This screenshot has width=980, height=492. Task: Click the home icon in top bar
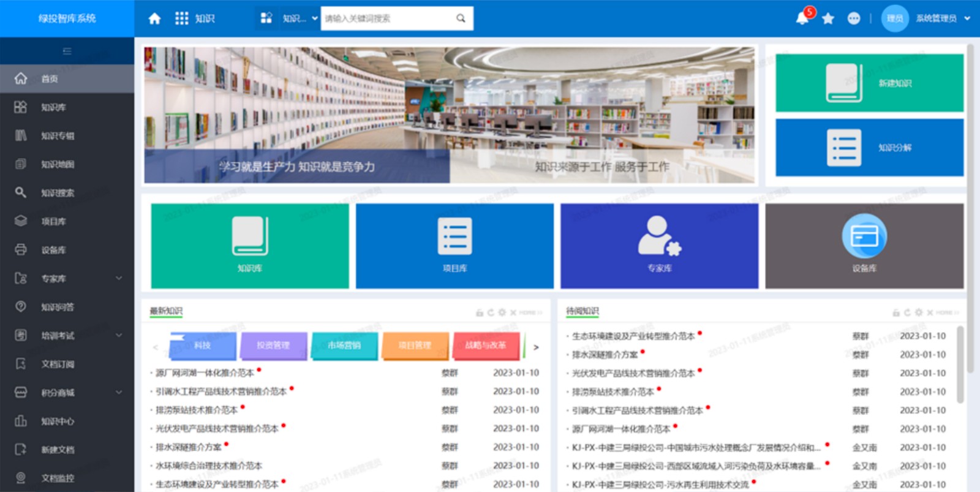click(x=154, y=18)
